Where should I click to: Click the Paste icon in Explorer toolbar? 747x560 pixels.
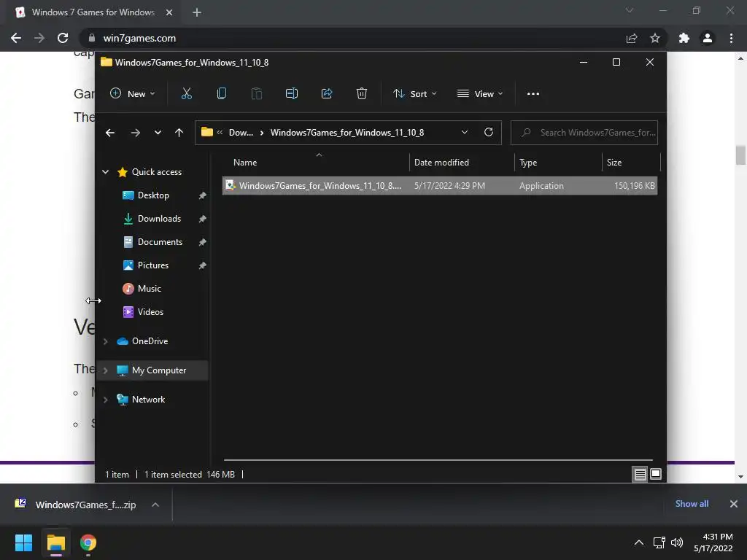pyautogui.click(x=256, y=94)
